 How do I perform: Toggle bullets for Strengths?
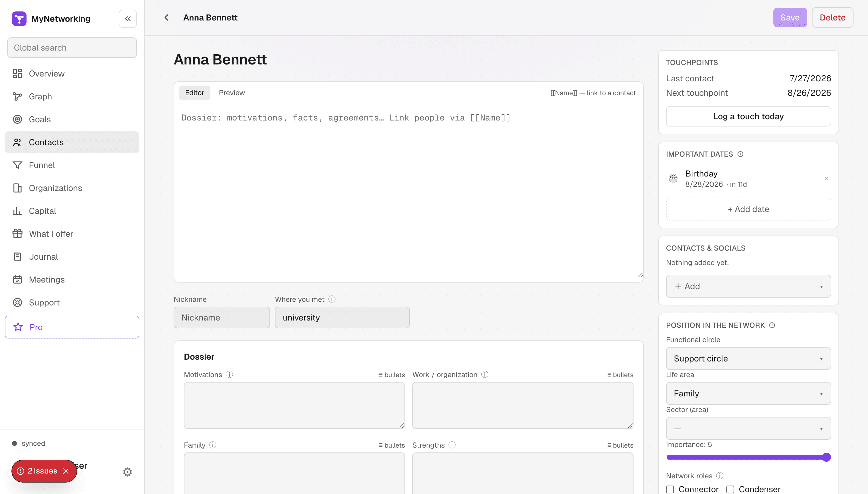coord(620,445)
